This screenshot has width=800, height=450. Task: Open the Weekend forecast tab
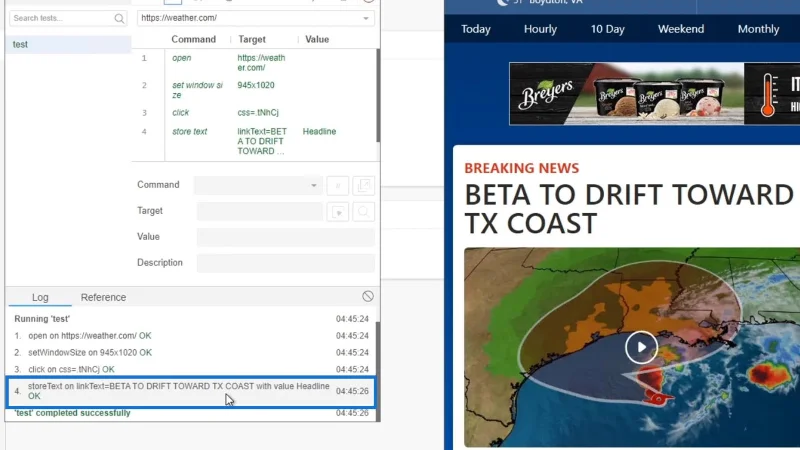point(681,29)
